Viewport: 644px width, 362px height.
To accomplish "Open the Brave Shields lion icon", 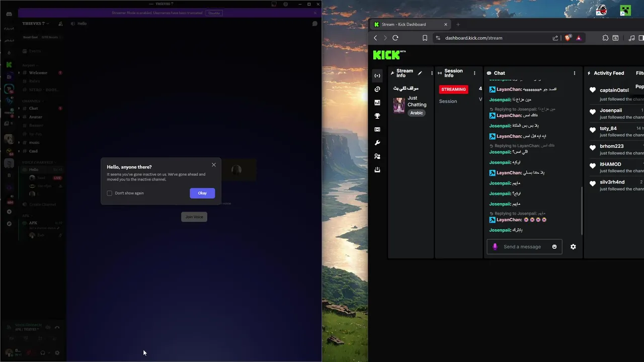I will (x=568, y=38).
